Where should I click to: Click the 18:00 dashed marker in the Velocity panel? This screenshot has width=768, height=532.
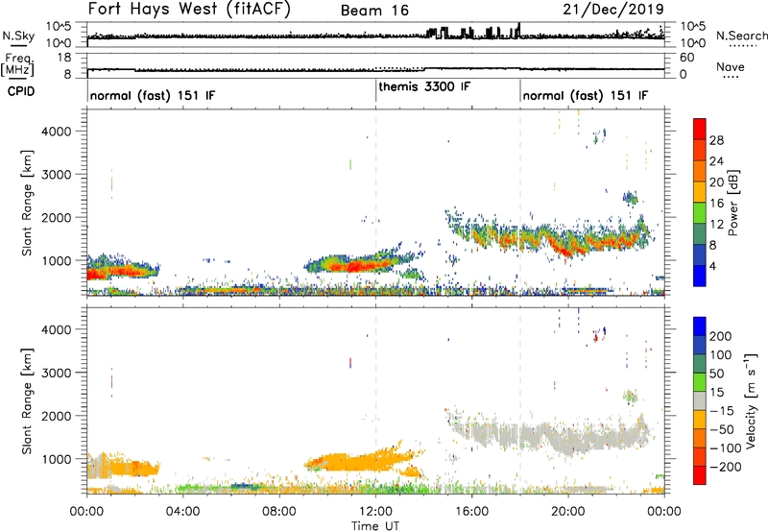[x=520, y=400]
